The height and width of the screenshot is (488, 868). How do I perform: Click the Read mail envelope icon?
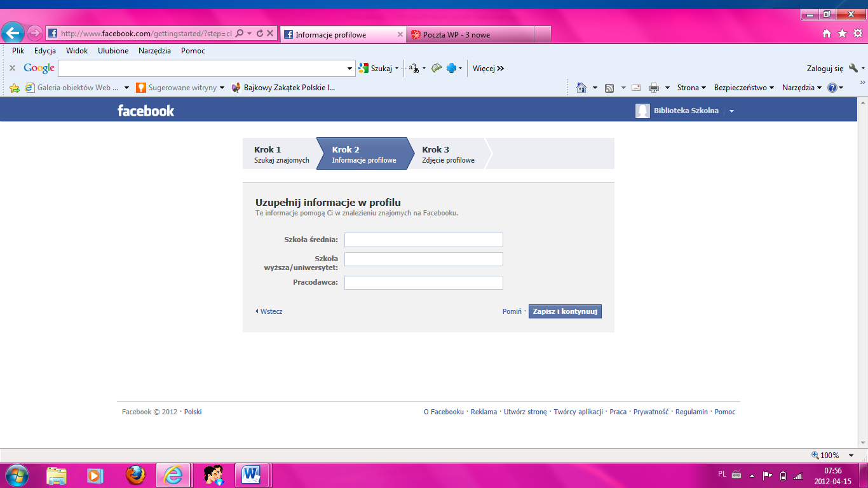tap(636, 88)
